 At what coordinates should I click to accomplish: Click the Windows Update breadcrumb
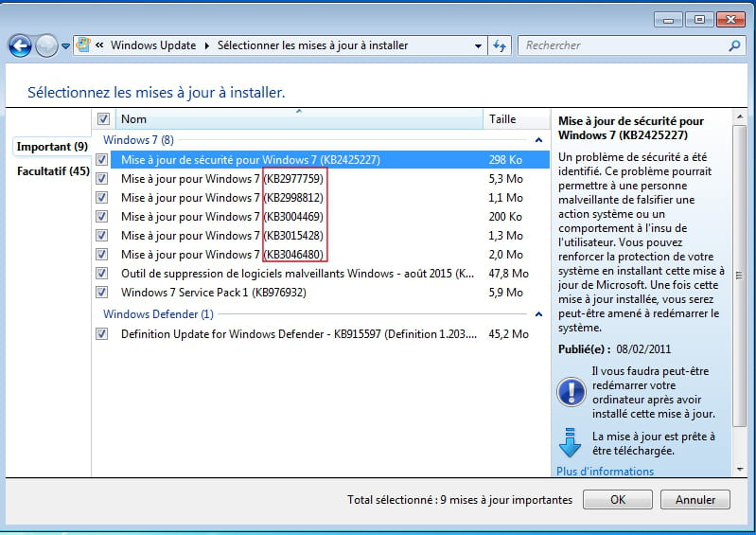153,45
